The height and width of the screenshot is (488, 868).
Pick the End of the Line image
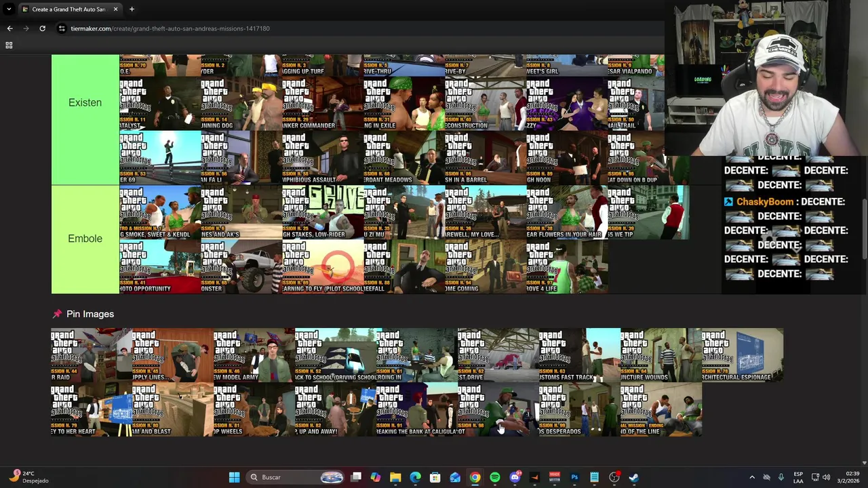[x=661, y=409]
